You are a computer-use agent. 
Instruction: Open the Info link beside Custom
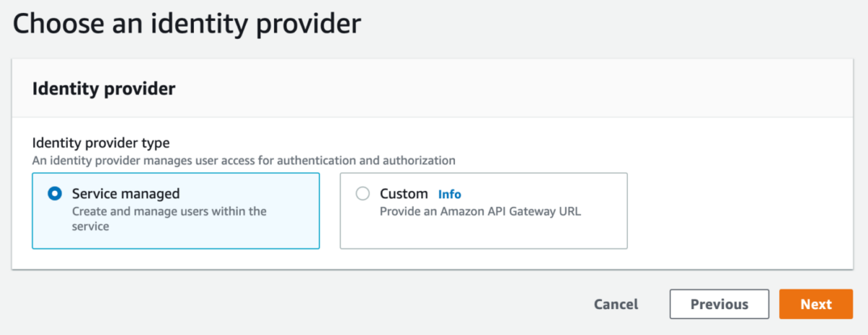pos(449,194)
